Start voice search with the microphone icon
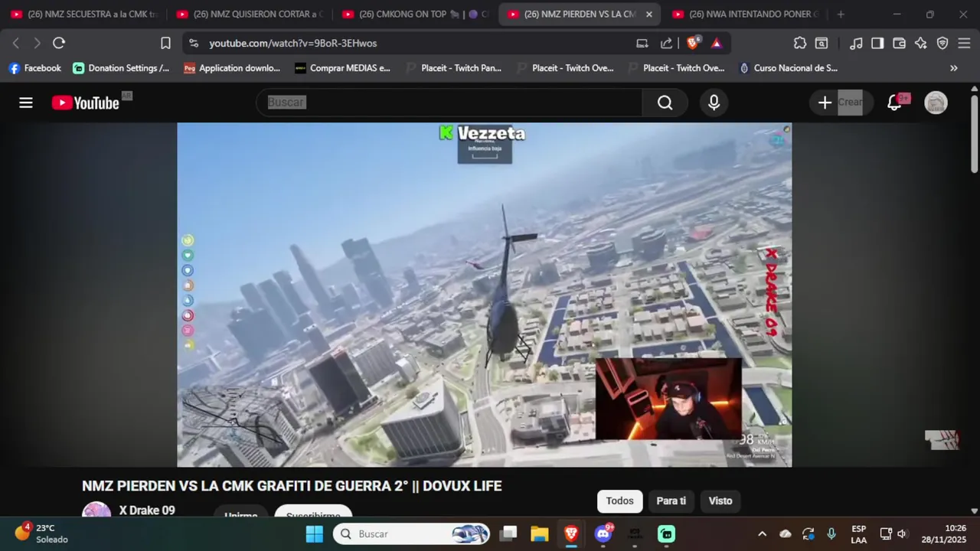This screenshot has width=980, height=551. point(714,103)
